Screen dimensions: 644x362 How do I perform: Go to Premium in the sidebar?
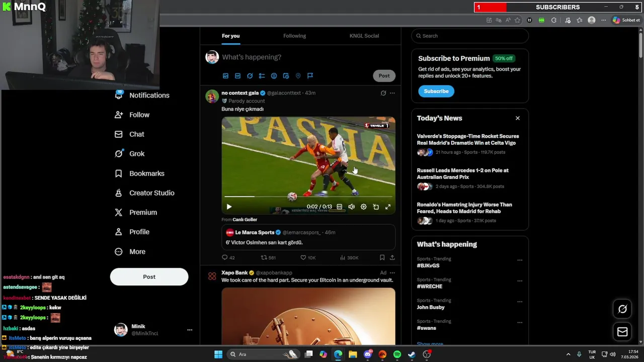tap(136, 213)
